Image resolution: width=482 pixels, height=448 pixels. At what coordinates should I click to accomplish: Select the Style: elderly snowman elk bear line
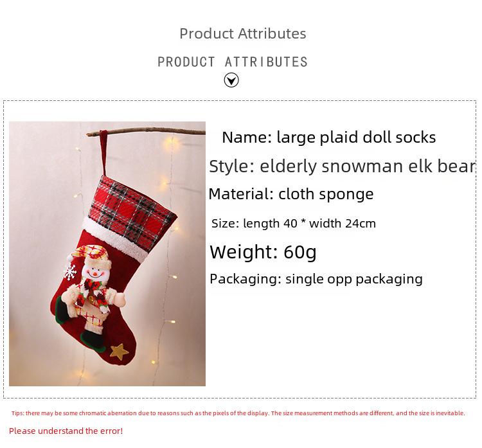343,166
